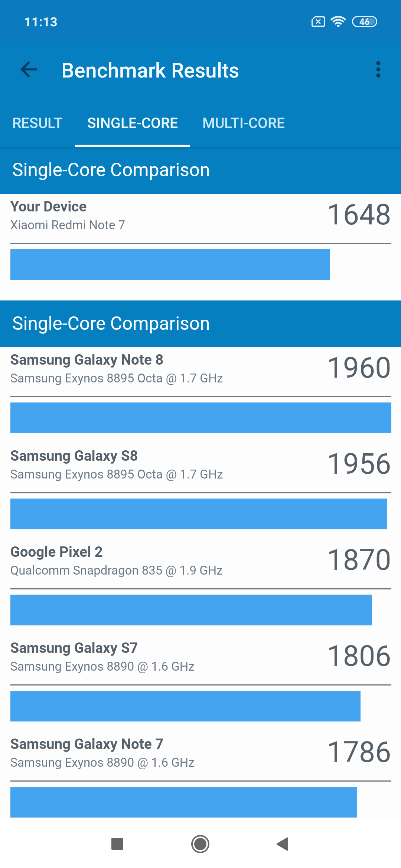Switch to the MULTI-CORE tab
The width and height of the screenshot is (401, 868).
[244, 123]
